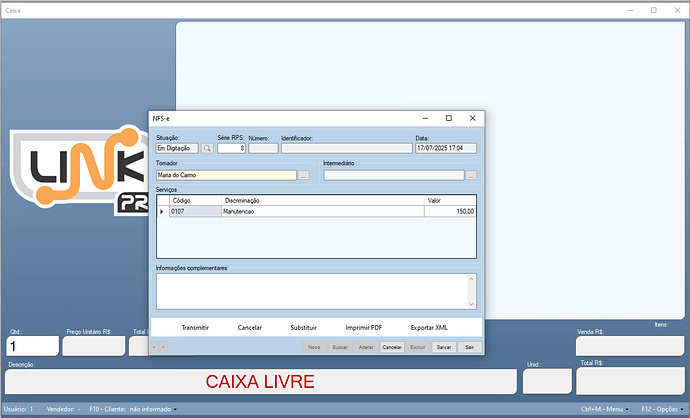
Task: Open the Tomador lookup ellipsis button
Action: [303, 175]
